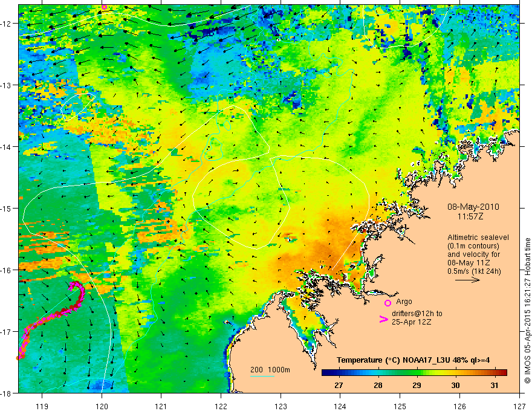Click the '11:57Z' time text
Image resolution: width=532 pixels, height=411 pixels.
[x=470, y=216]
